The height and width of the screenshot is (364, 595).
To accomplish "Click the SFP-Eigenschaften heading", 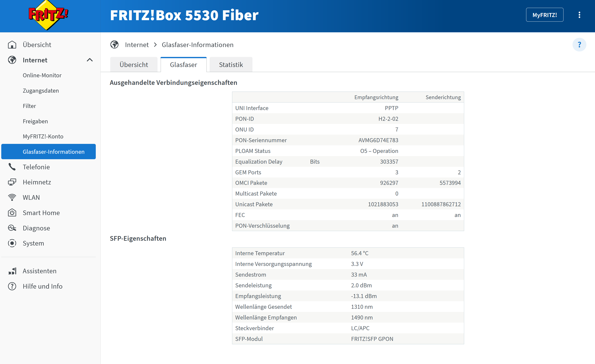I will [x=138, y=238].
